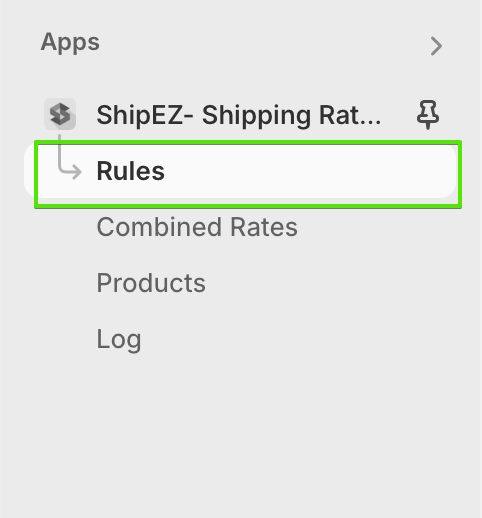View the Log page

click(119, 339)
